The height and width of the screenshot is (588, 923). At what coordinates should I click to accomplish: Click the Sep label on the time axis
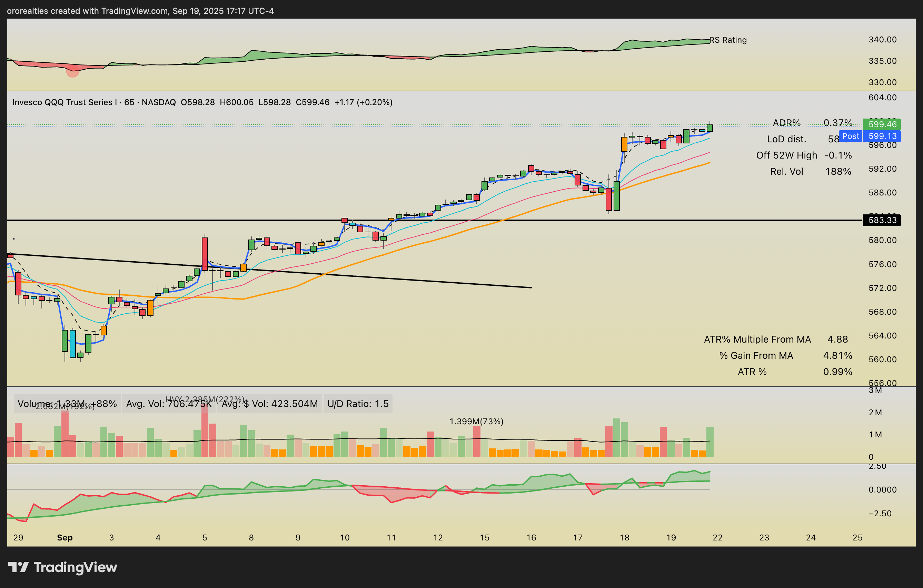[65, 537]
